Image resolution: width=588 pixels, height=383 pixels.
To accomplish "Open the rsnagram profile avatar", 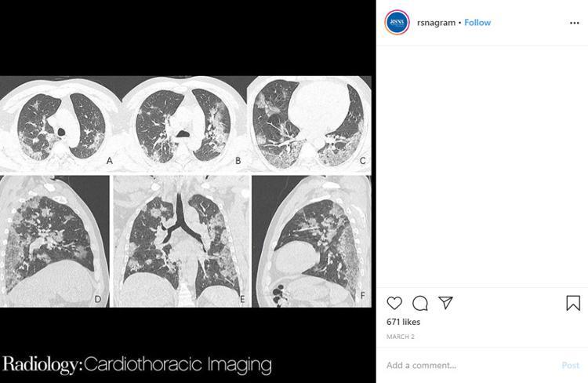I will 397,23.
